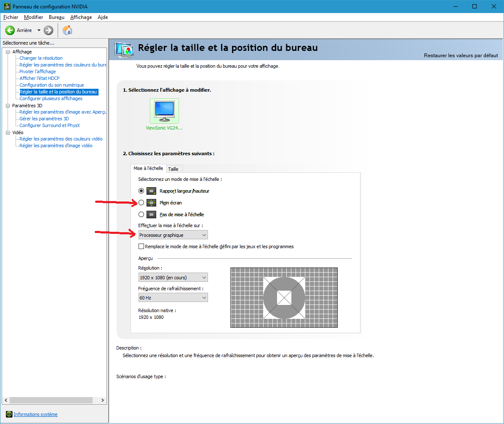Click the grey forward arrow icon
Viewport: 504px width, 424px height.
coord(48,30)
